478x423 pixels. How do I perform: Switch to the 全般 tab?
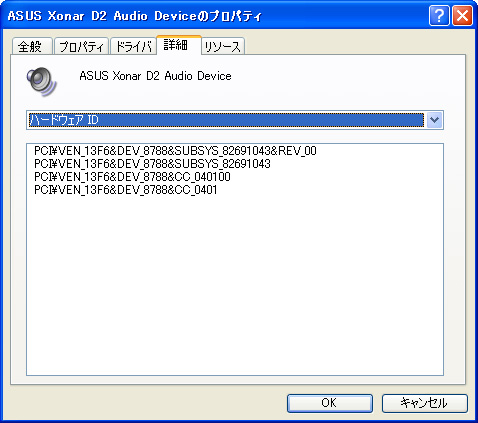pyautogui.click(x=32, y=46)
